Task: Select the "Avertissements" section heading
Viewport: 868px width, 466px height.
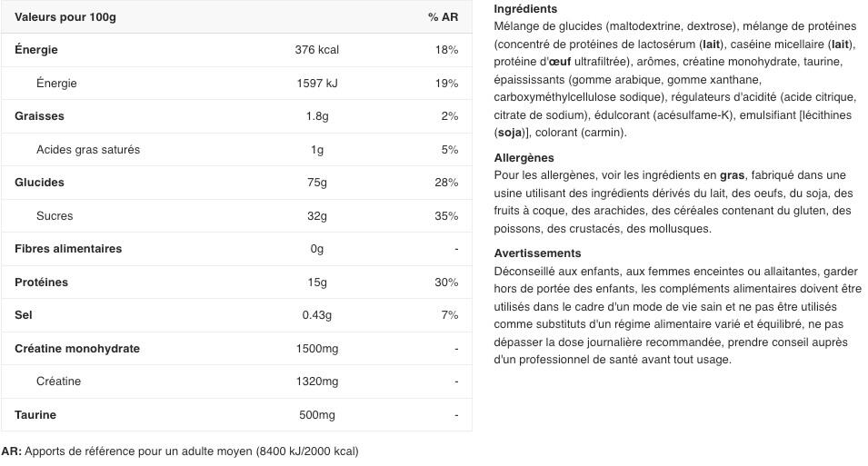Action: click(537, 253)
